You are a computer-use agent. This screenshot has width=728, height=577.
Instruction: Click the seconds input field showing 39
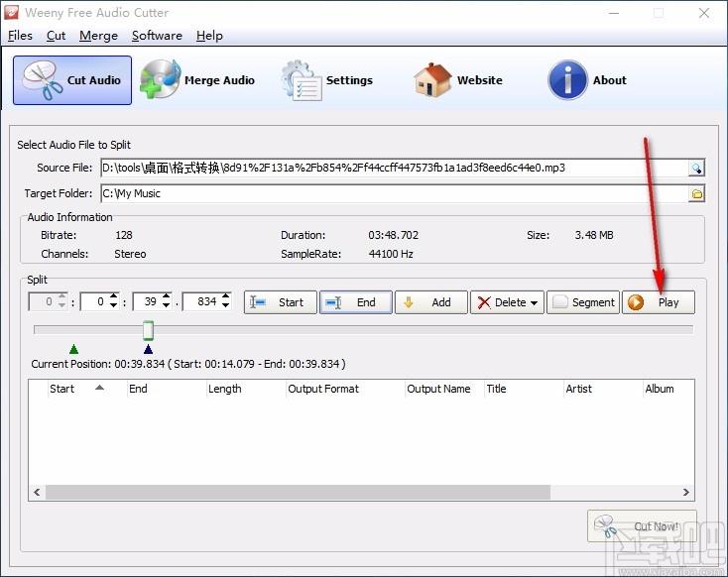[147, 301]
